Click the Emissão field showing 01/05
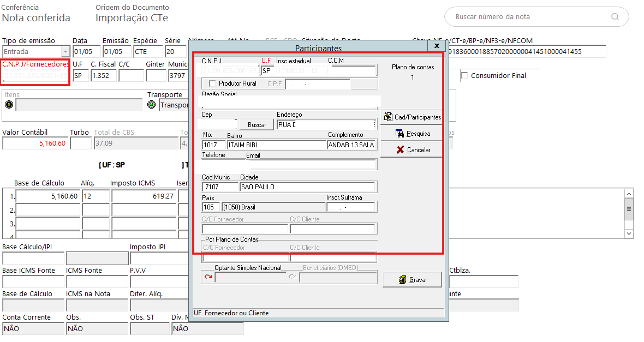This screenshot has width=644, height=342. (x=117, y=52)
